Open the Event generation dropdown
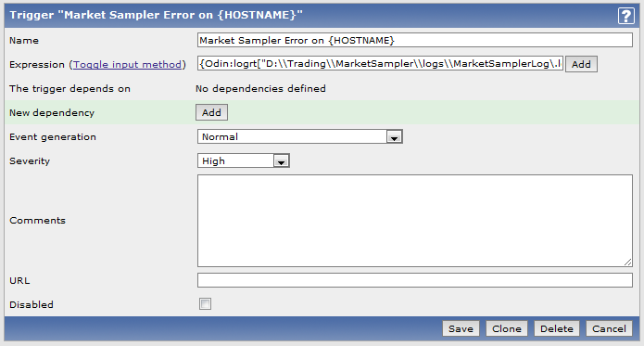 point(300,137)
